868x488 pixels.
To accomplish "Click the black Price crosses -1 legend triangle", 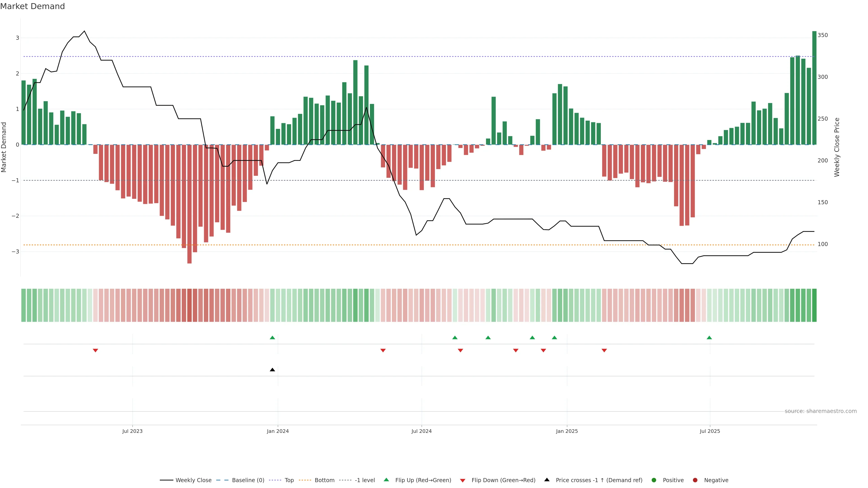I will coord(547,480).
